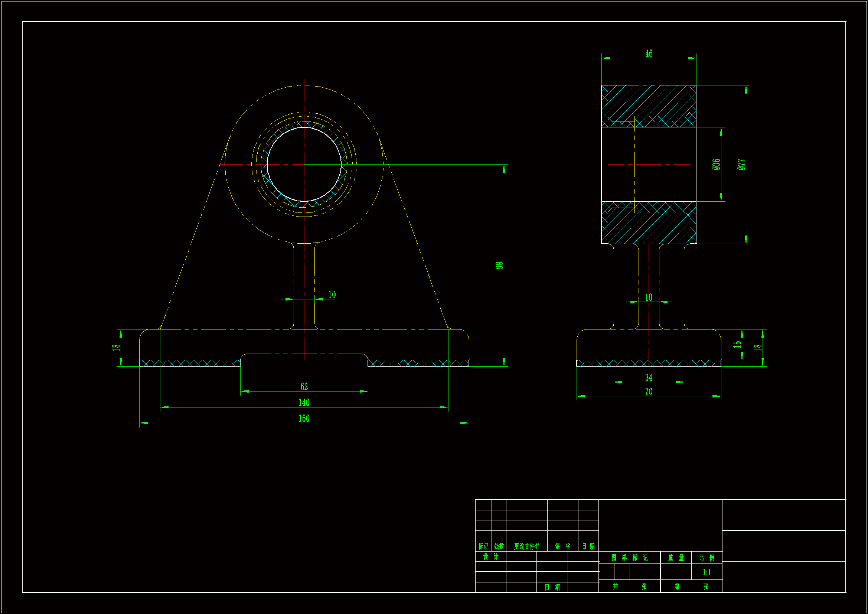Click the "第" sheet number label
Image resolution: width=868 pixels, height=614 pixels.
pyautogui.click(x=677, y=586)
